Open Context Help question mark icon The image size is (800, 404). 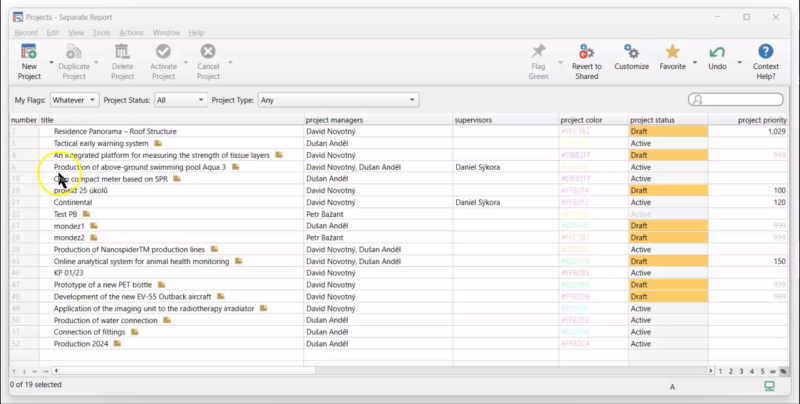tap(765, 52)
